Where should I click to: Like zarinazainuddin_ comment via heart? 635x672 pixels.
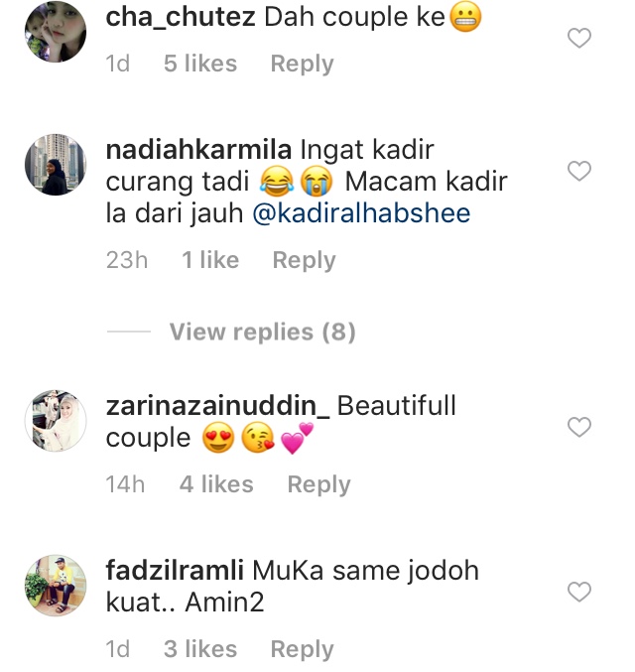(579, 427)
